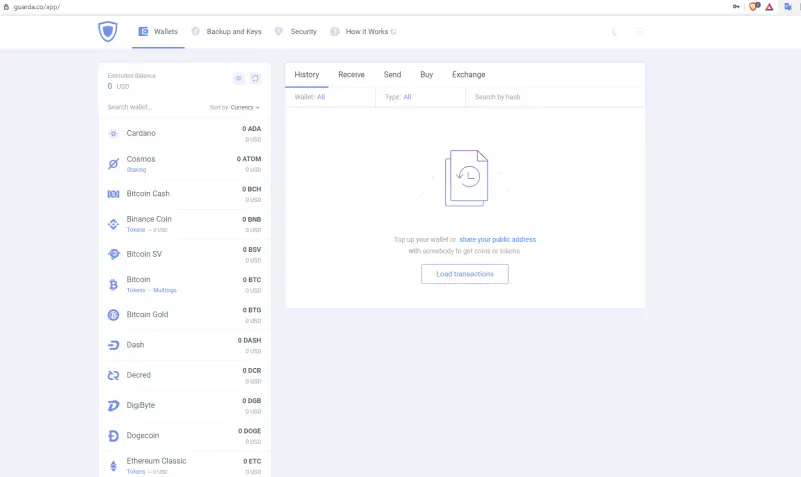The width and height of the screenshot is (801, 477).
Task: Follow the share your public address link
Action: 498,240
